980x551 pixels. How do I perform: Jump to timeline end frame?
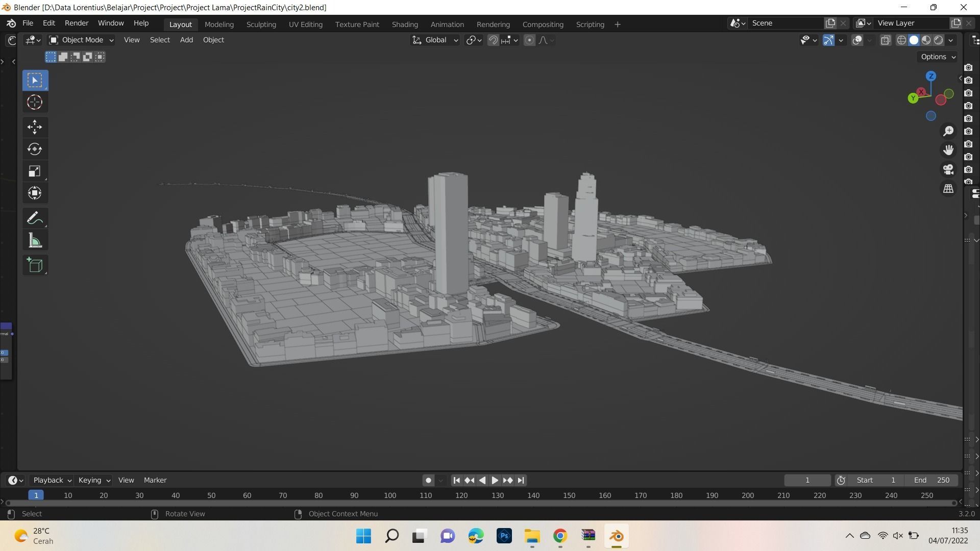[x=521, y=481]
